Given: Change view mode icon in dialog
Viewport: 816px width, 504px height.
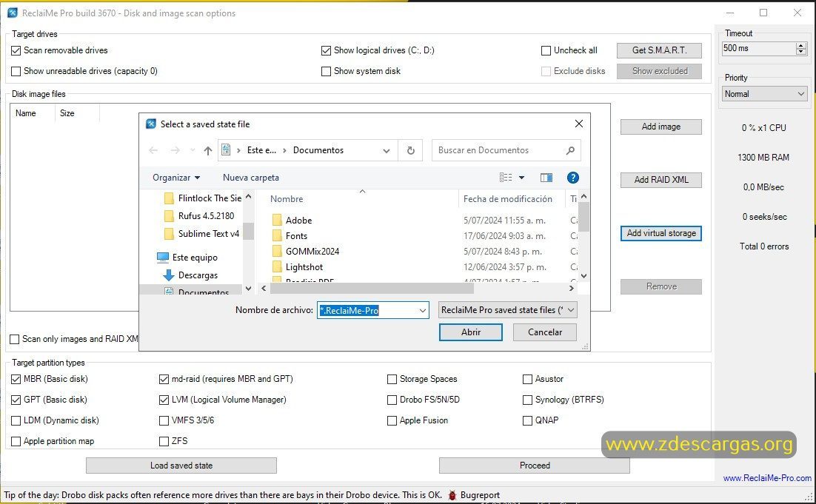Looking at the screenshot, I should click(506, 178).
